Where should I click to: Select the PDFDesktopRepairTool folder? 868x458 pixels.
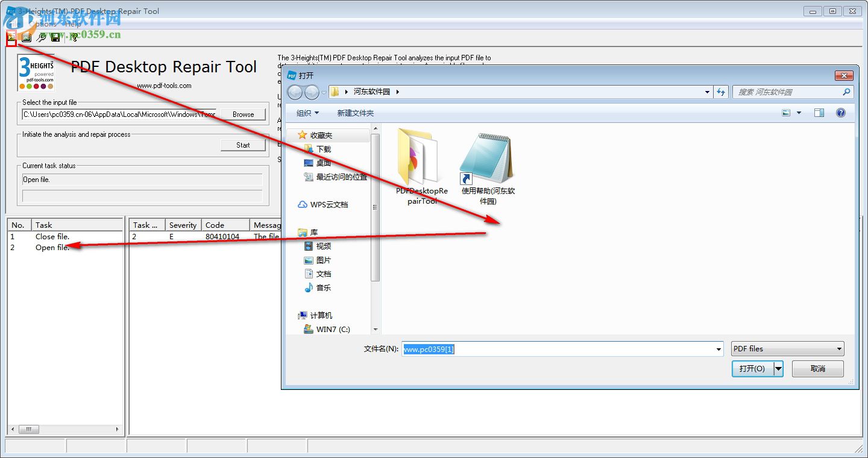[422, 167]
